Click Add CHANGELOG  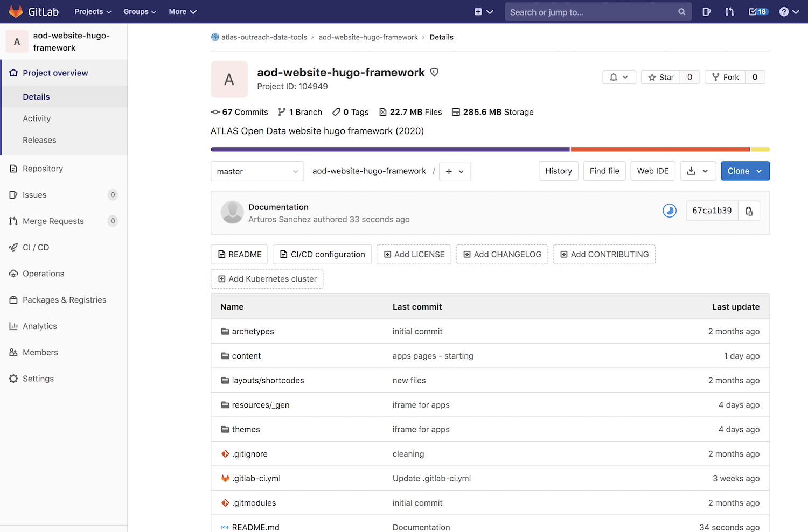(502, 254)
